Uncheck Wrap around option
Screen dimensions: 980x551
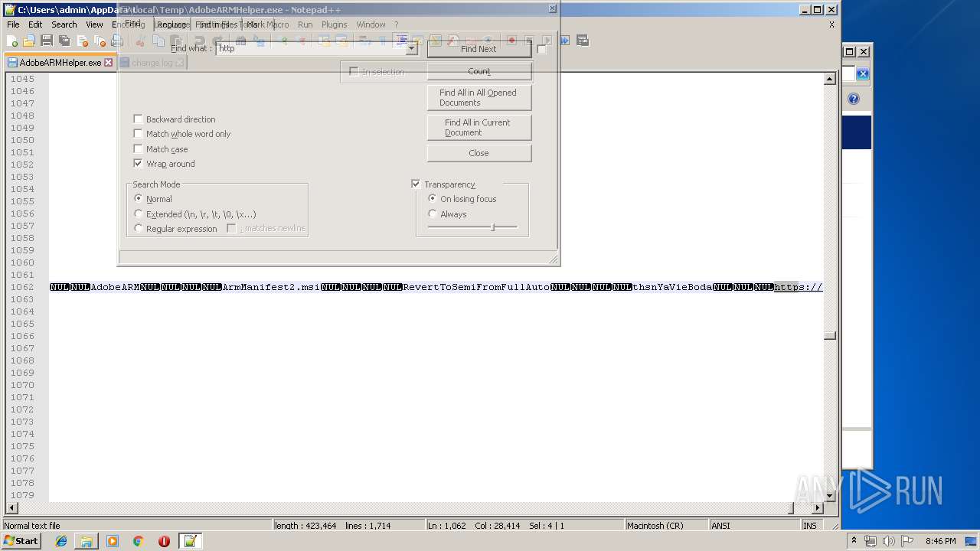coord(138,164)
